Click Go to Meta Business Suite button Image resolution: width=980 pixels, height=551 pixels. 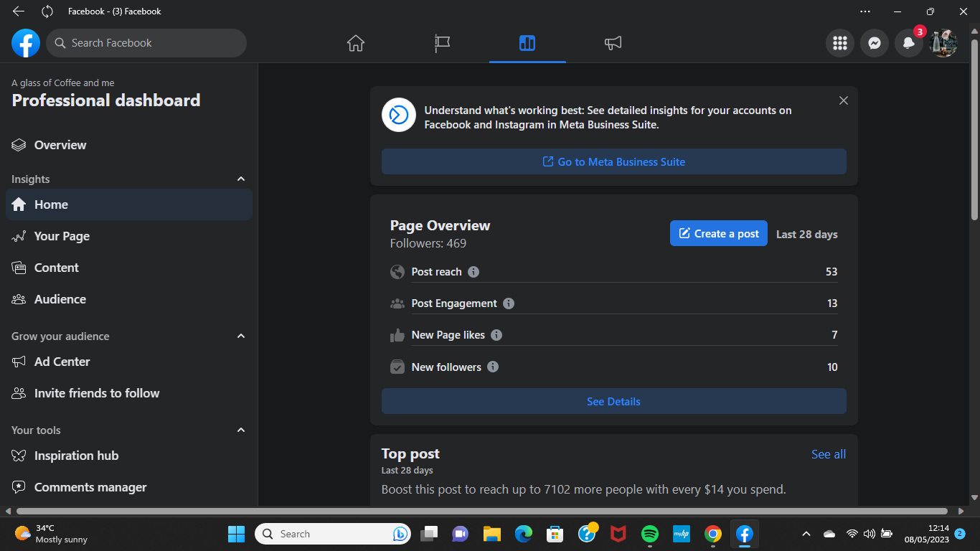(x=614, y=161)
